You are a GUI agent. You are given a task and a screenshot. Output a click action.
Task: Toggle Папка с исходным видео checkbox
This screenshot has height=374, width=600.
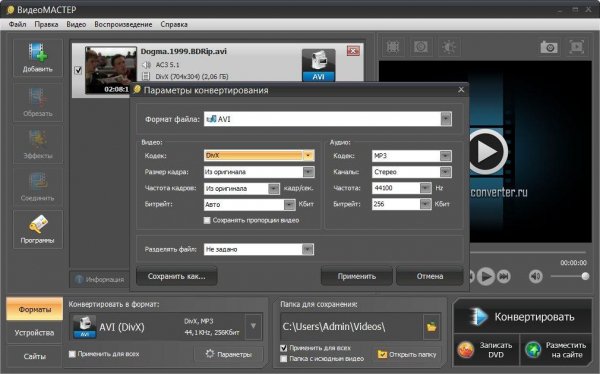(284, 359)
